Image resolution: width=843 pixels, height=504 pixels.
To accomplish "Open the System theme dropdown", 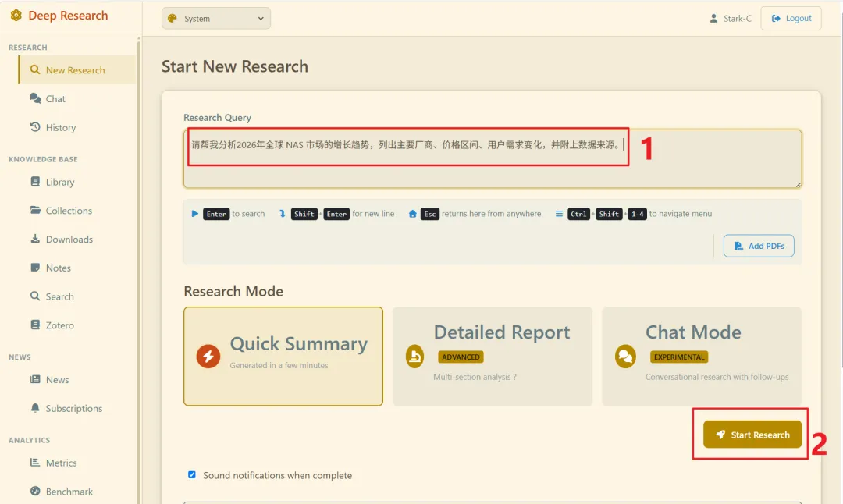I will (x=216, y=18).
